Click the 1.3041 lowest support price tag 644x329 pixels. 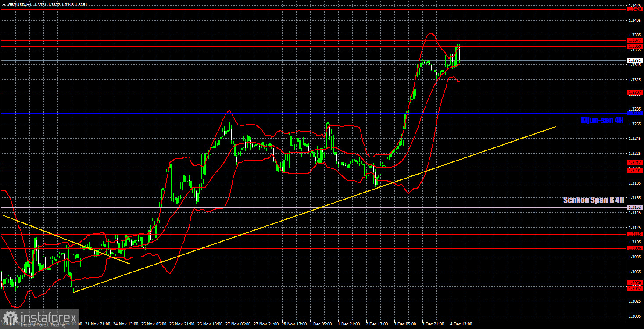pos(635,289)
